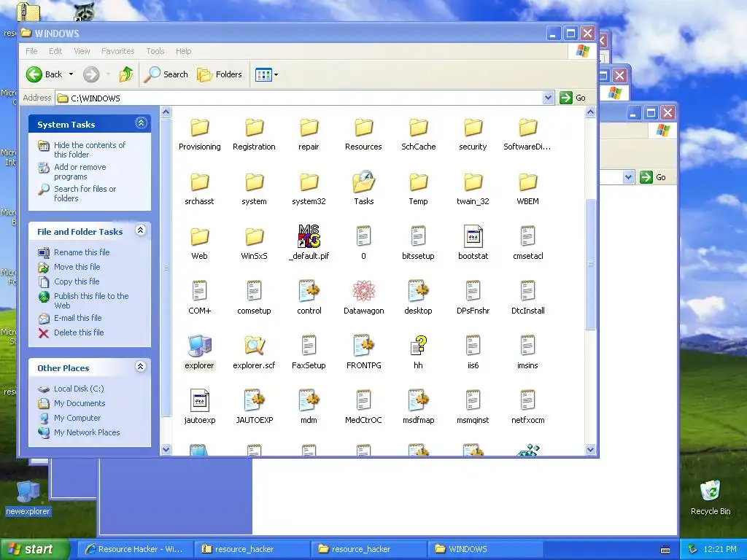
Task: Click Rename this file link
Action: tap(82, 252)
